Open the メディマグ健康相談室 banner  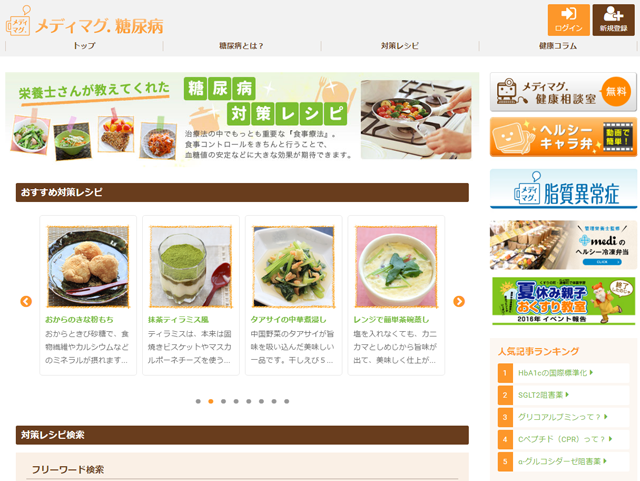(x=563, y=92)
